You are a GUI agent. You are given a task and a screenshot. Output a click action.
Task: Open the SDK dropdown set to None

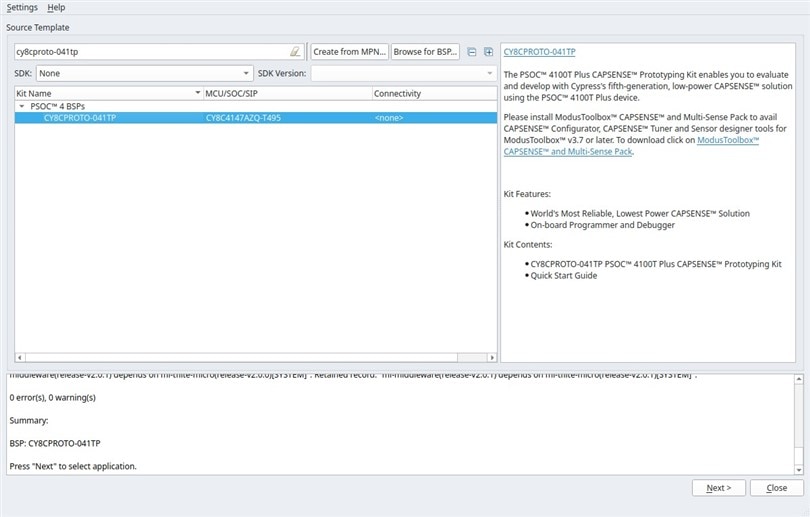[145, 73]
